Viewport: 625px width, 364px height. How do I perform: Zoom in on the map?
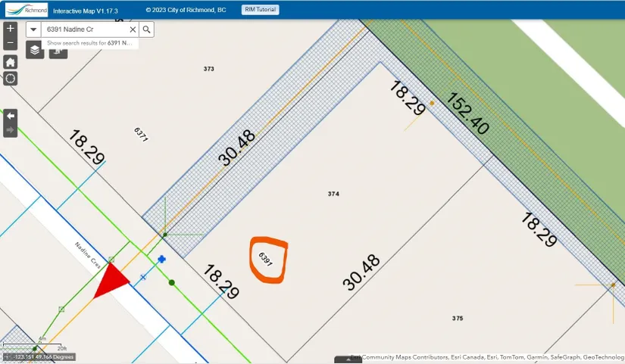point(11,29)
